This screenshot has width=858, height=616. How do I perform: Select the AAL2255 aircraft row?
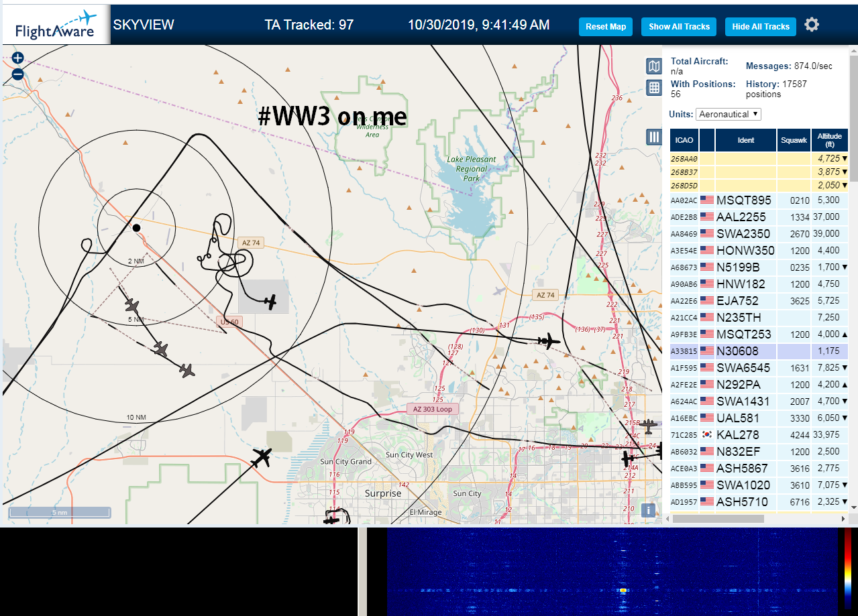[759, 217]
